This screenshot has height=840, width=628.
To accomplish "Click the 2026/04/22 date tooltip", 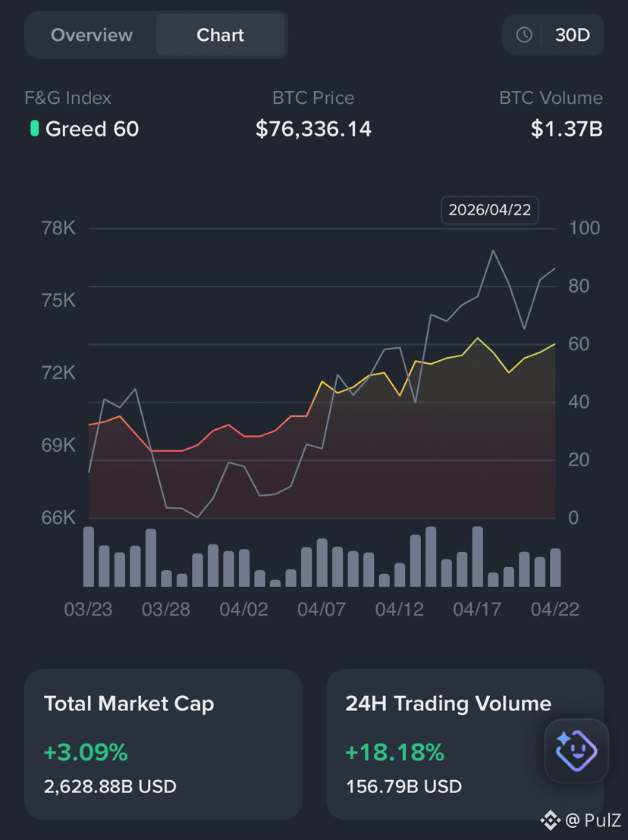I will 490,209.
